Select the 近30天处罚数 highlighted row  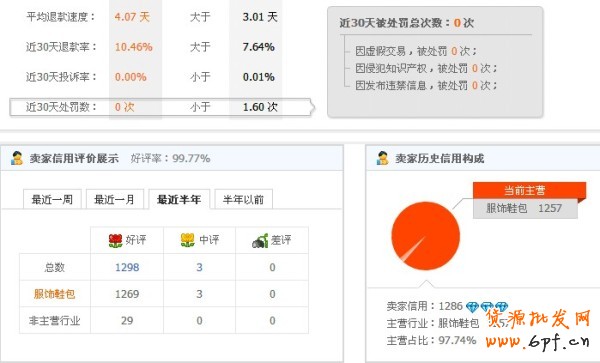tap(162, 107)
